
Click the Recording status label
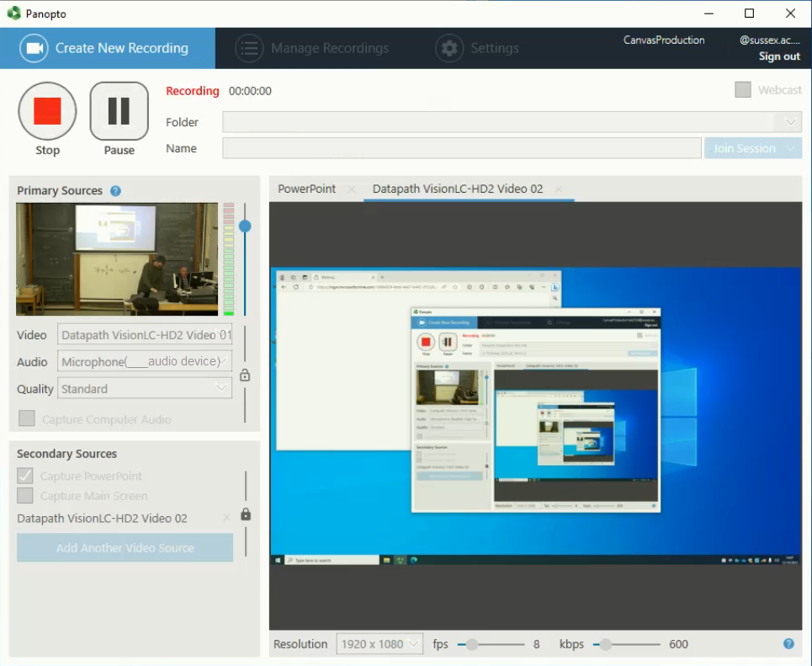click(x=192, y=91)
